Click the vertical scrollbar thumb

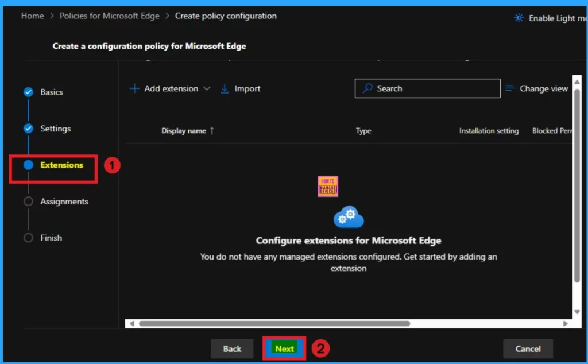point(577,185)
